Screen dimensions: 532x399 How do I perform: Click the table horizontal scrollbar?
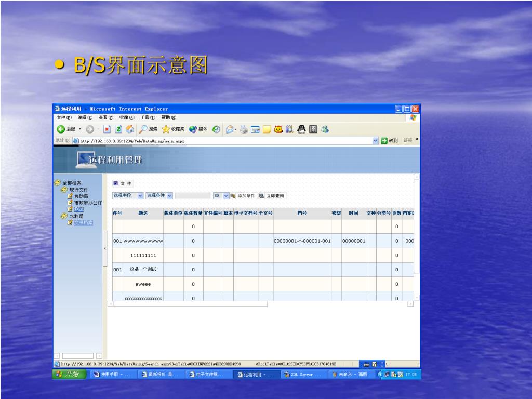coord(190,303)
